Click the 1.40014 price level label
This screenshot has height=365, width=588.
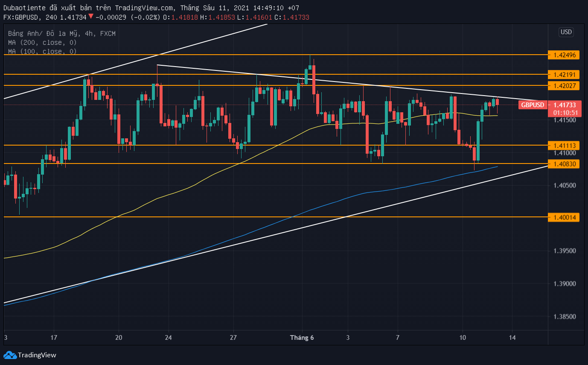point(564,217)
